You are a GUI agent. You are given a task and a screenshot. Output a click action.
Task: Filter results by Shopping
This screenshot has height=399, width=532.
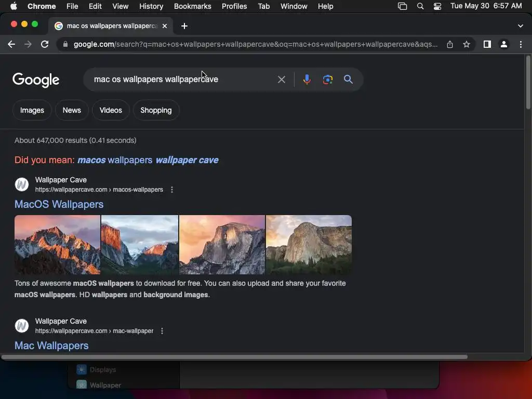[156, 110]
